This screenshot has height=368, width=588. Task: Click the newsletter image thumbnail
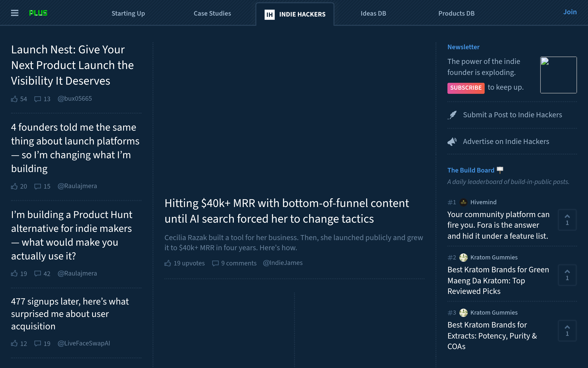(x=558, y=75)
